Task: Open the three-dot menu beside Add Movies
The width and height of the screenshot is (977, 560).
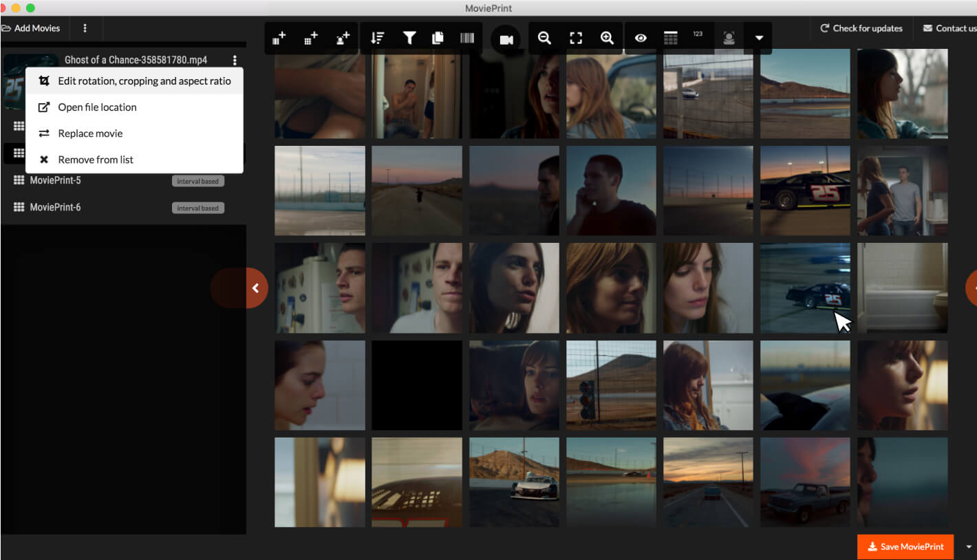Action: click(85, 28)
